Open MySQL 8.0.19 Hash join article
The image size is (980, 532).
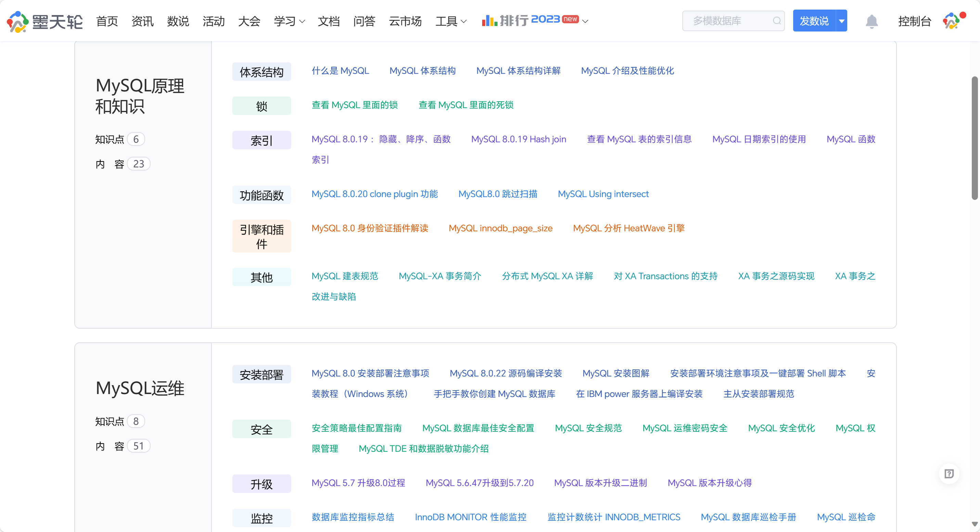point(519,139)
